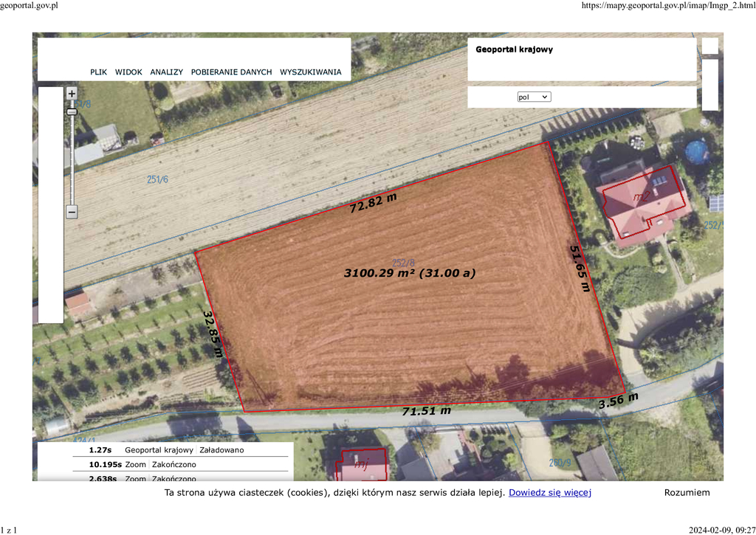The image size is (756, 535).
Task: Open the WIDOK menu
Action: 128,72
